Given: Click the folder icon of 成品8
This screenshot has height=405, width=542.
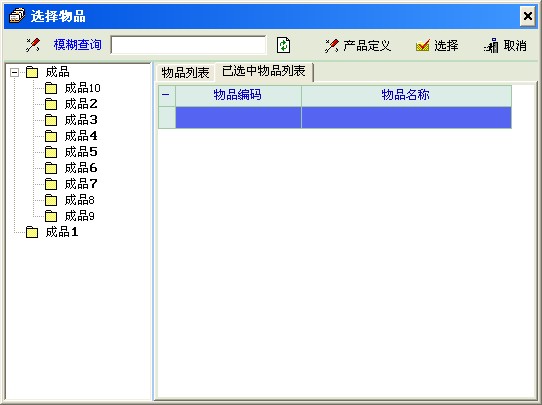Looking at the screenshot, I should point(51,200).
